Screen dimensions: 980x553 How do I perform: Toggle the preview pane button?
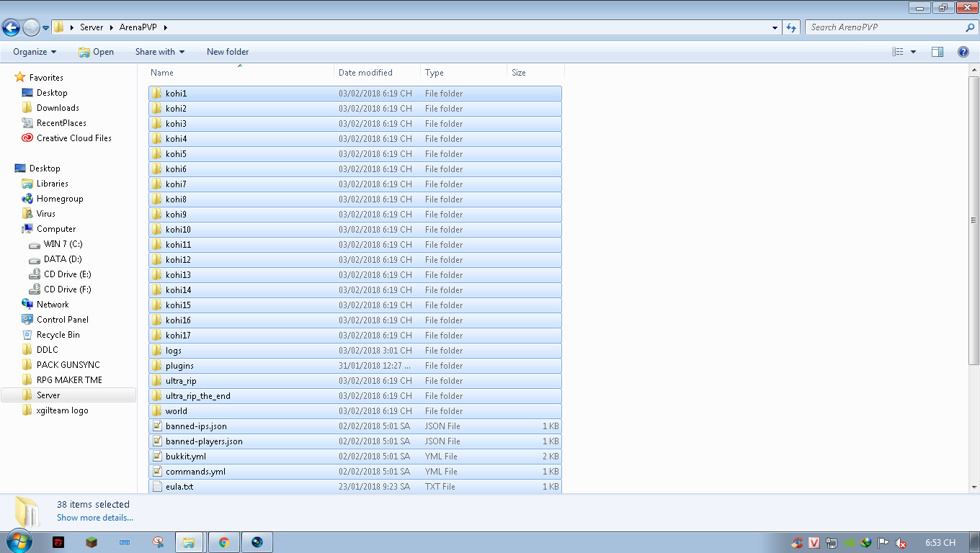937,52
